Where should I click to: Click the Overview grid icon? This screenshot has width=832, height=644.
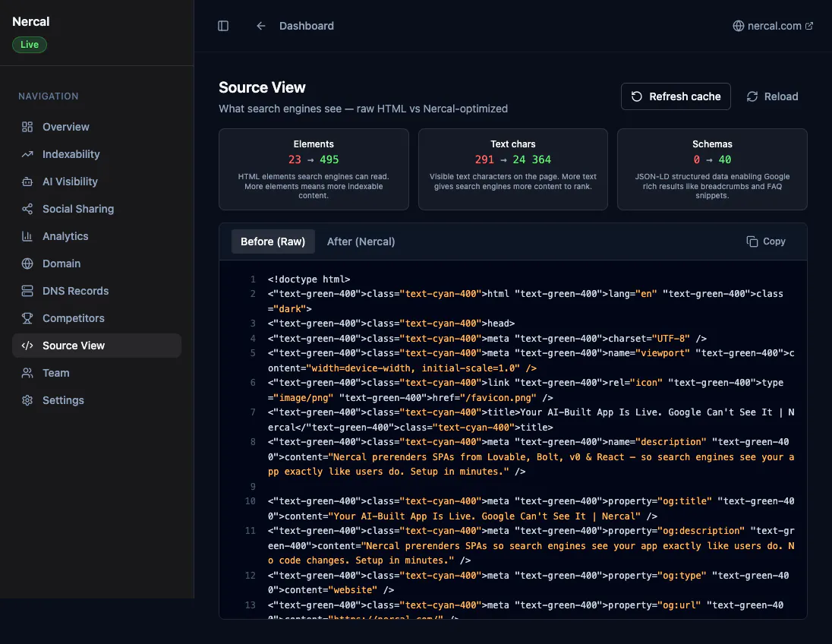[27, 127]
